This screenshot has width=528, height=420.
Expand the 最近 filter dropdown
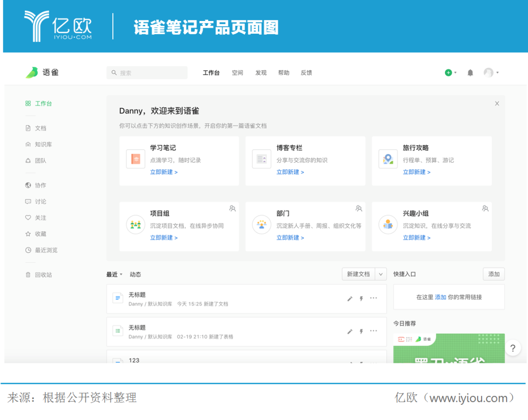tap(114, 274)
